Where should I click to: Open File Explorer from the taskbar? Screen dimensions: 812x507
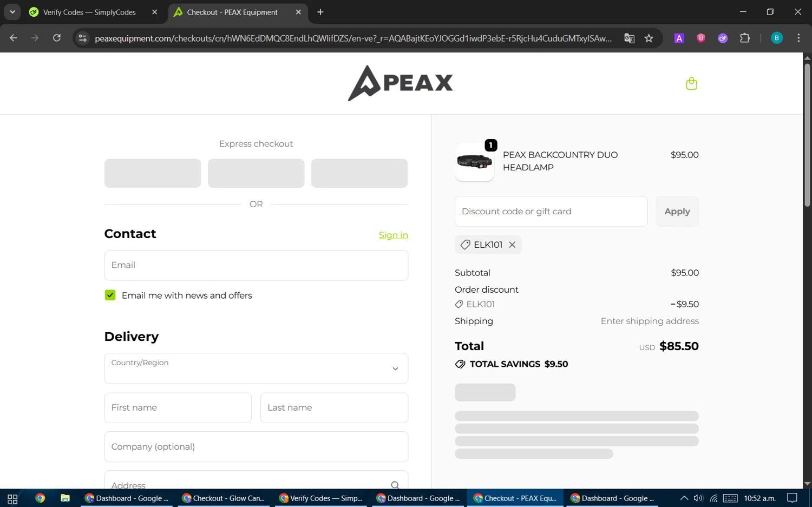point(65,498)
